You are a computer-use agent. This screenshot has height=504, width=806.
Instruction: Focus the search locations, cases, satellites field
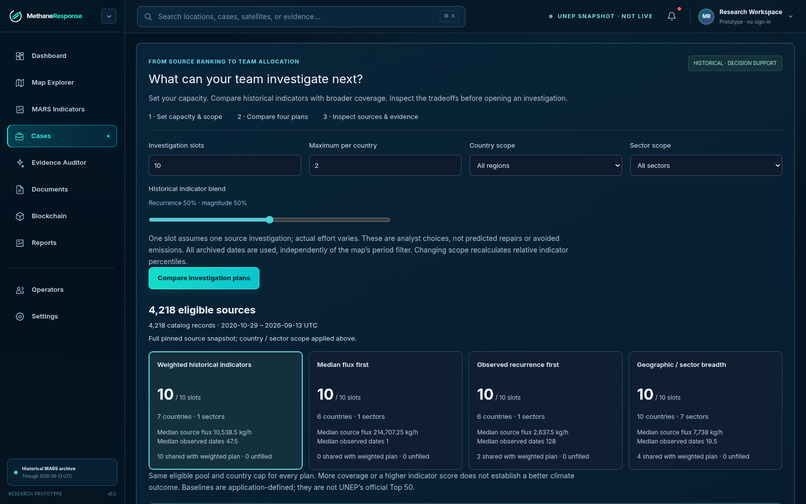[301, 16]
